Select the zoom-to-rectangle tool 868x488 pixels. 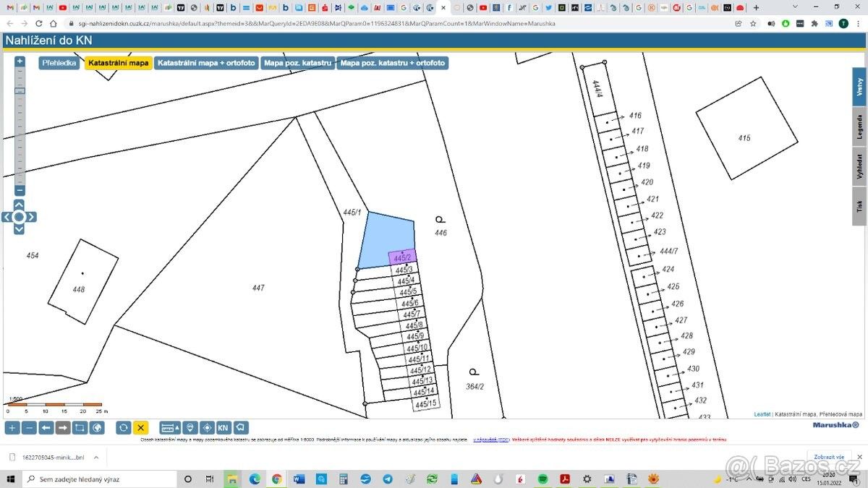tap(80, 428)
